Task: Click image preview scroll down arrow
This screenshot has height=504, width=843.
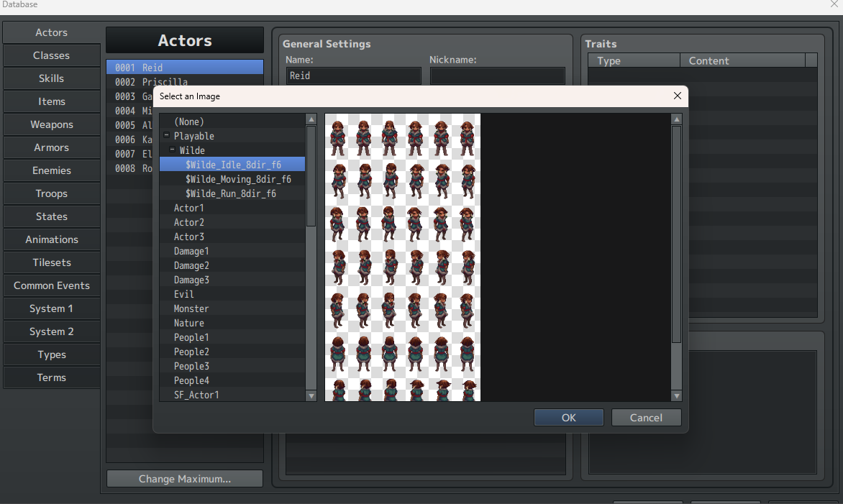Action: pos(677,396)
